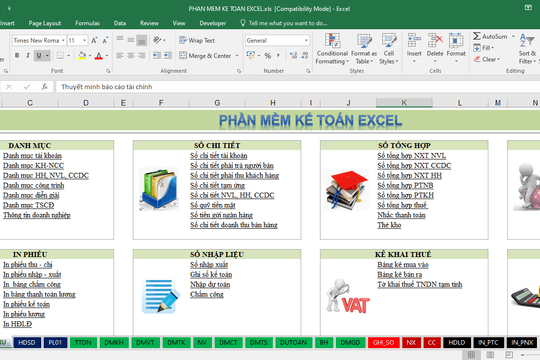This screenshot has height=360, width=540.
Task: Open the Borders button
Action: coord(60,55)
